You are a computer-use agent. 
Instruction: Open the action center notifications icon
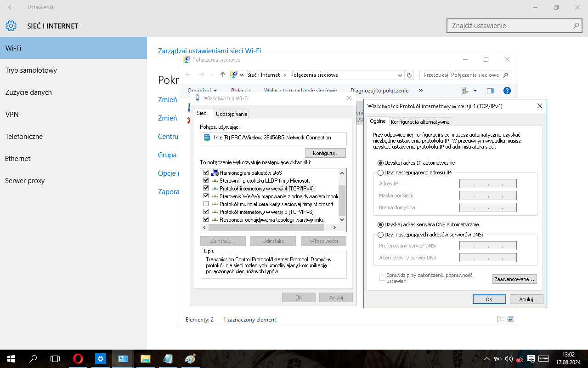point(531,359)
